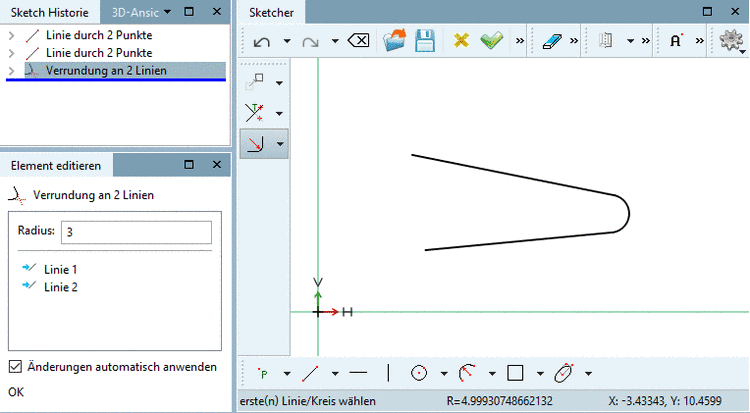The width and height of the screenshot is (750, 413).
Task: Click the move/copy element tool icon
Action: coord(254,82)
